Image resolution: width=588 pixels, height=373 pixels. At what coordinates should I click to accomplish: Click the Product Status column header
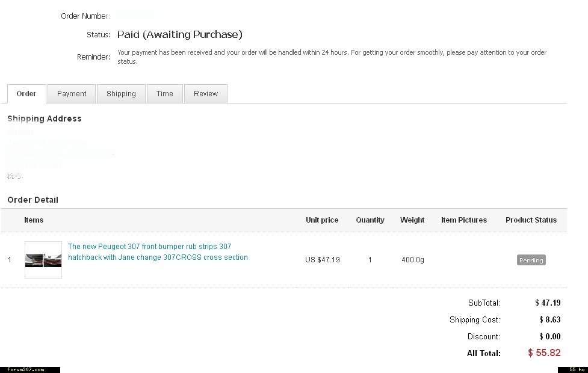click(531, 220)
